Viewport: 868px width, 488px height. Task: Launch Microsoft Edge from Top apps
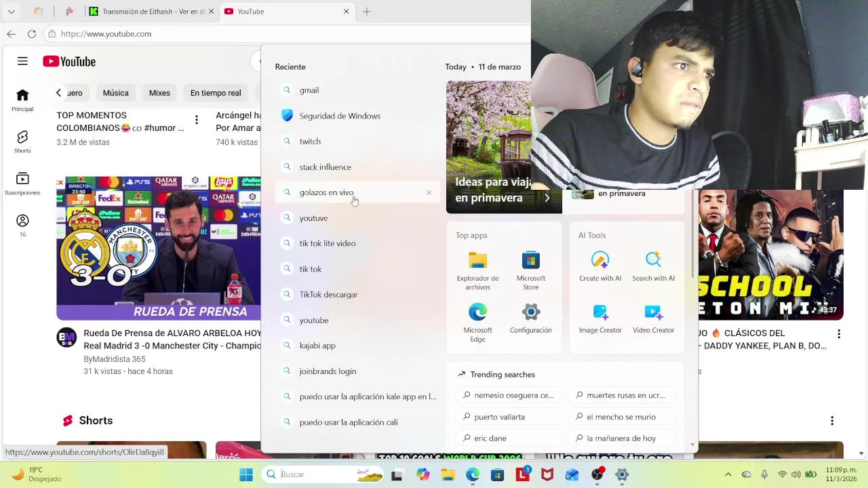coord(477,323)
